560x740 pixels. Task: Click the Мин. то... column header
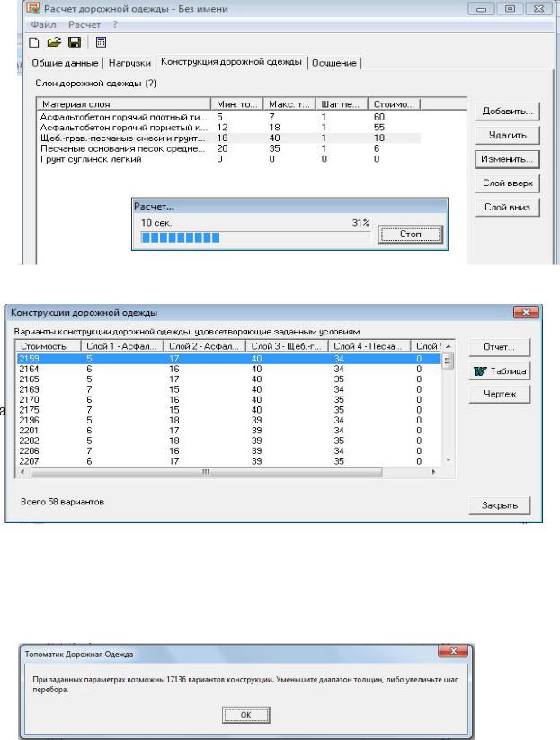click(x=236, y=103)
